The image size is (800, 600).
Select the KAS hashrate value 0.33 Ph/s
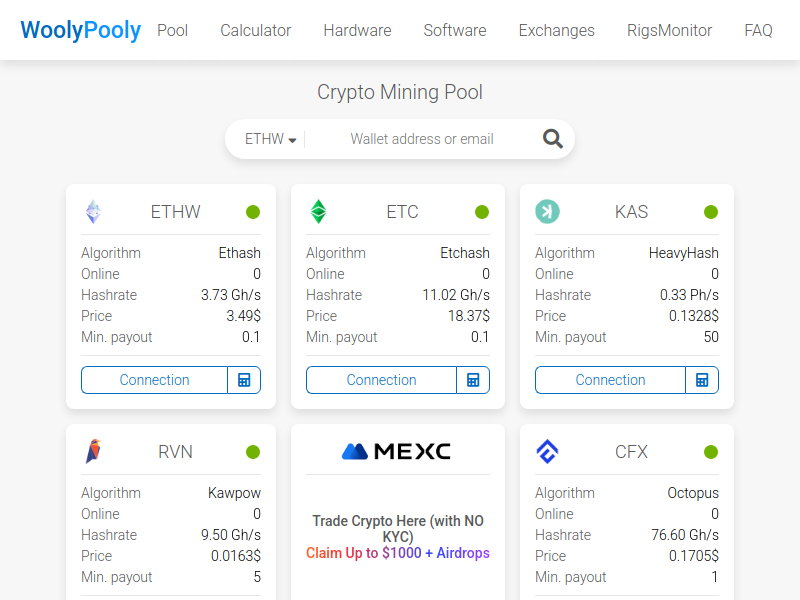tap(689, 295)
